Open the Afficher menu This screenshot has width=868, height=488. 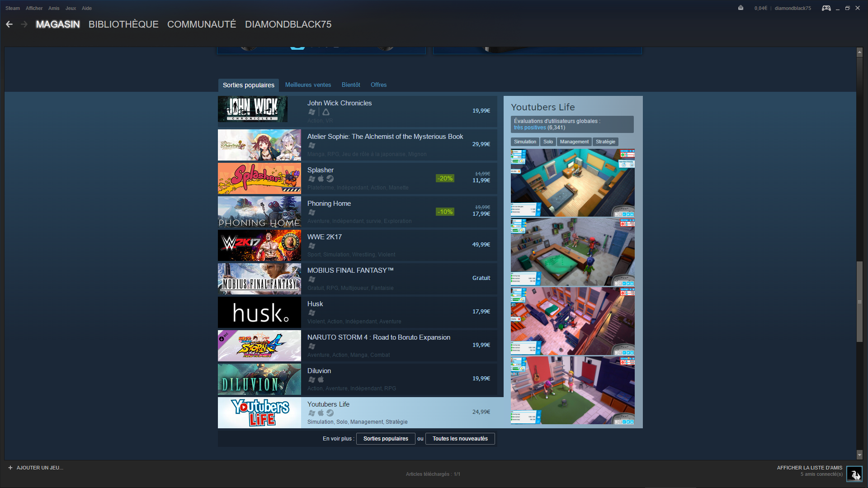tap(34, 8)
